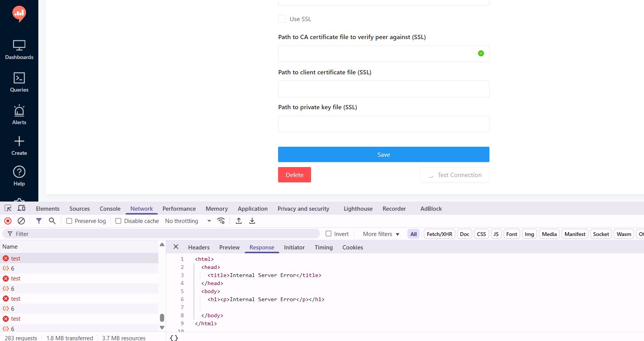The width and height of the screenshot is (644, 341).
Task: Click the red Delete button
Action: [295, 175]
